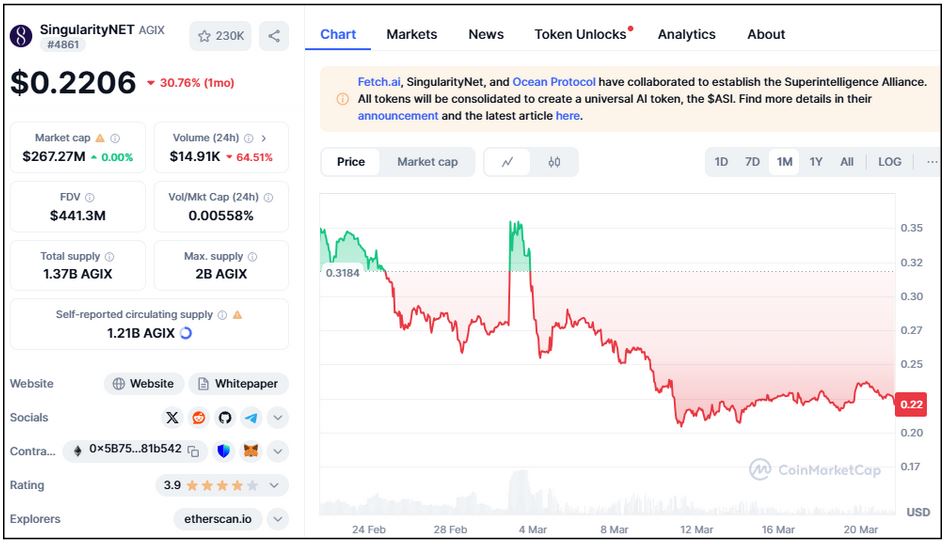Follow the 'here' article link

pyautogui.click(x=568, y=116)
